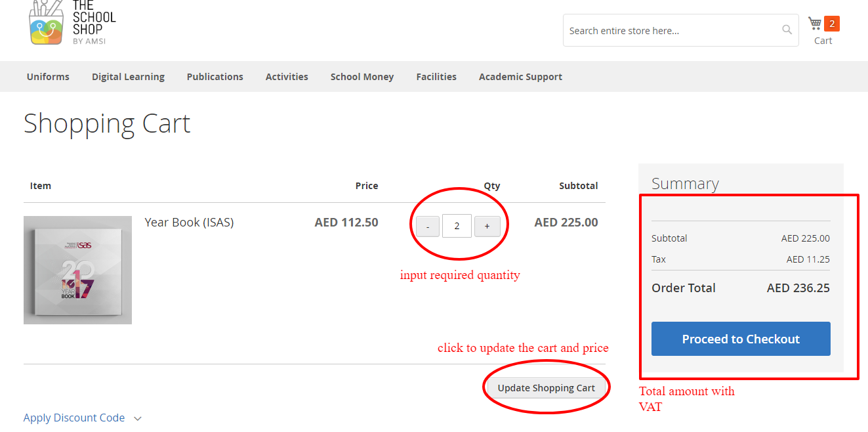Click the Year Book product thumbnail
The width and height of the screenshot is (868, 432).
coord(77,270)
